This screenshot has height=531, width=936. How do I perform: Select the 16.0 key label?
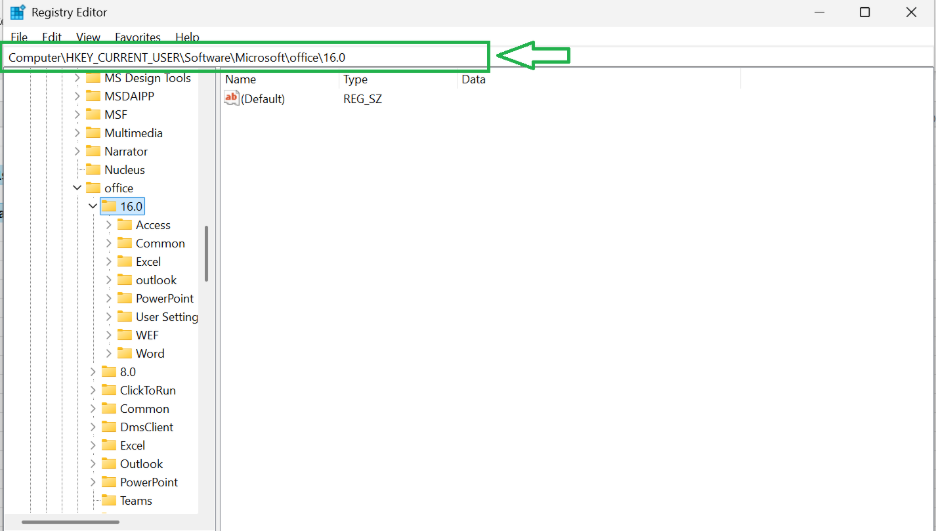pos(131,206)
